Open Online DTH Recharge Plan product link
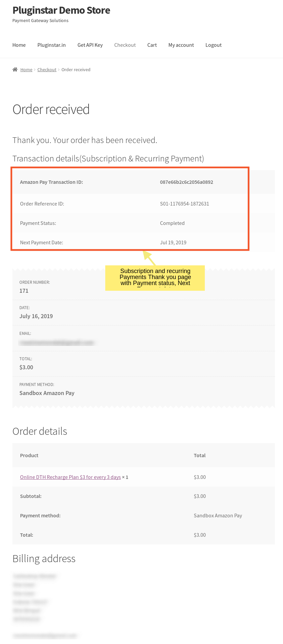Image resolution: width=283 pixels, height=644 pixels. (70, 477)
